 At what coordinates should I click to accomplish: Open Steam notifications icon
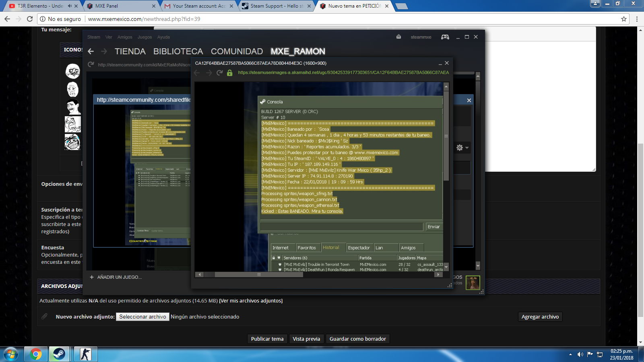pos(398,37)
